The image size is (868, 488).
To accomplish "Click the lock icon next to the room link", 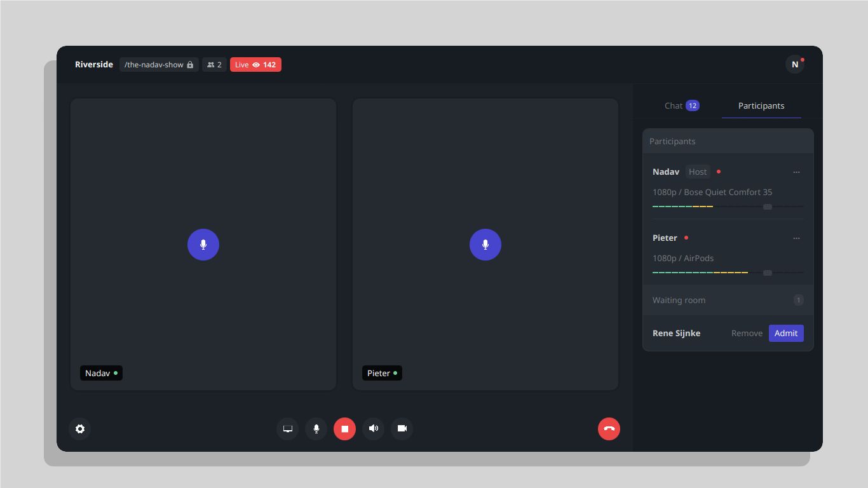I will click(189, 64).
